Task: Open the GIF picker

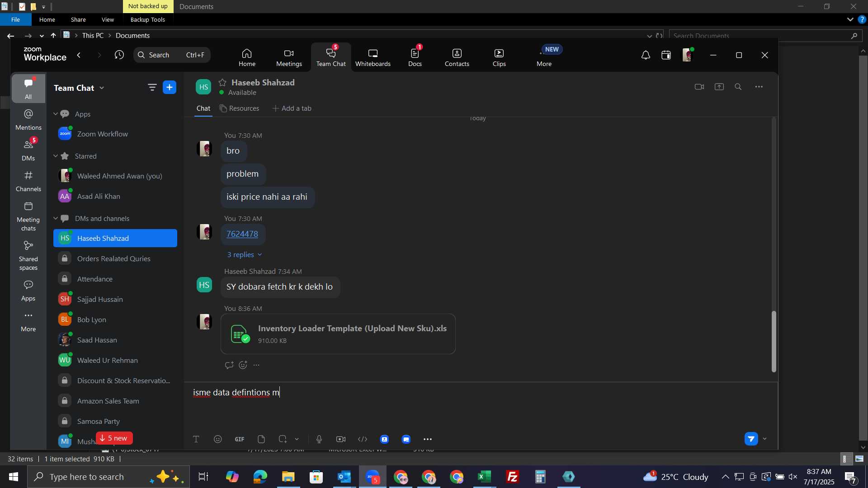Action: (x=240, y=439)
